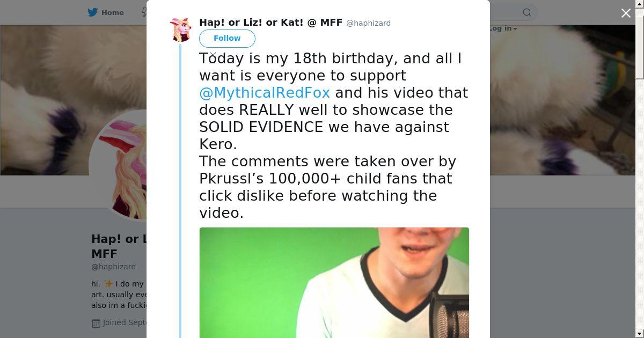Viewport: 644px width, 338px height.
Task: Click the @haphizard handle in profile sidebar
Action: (x=113, y=267)
